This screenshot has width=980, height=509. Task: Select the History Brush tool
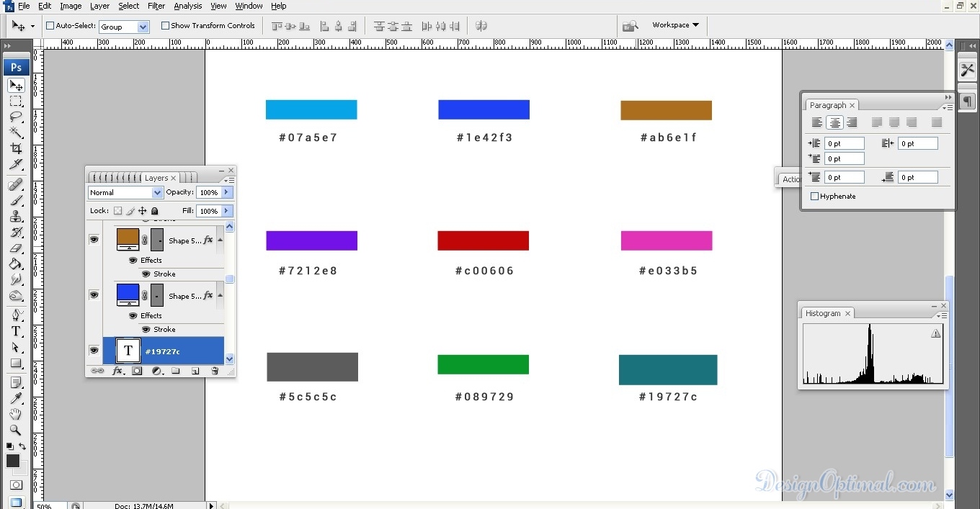(16, 233)
